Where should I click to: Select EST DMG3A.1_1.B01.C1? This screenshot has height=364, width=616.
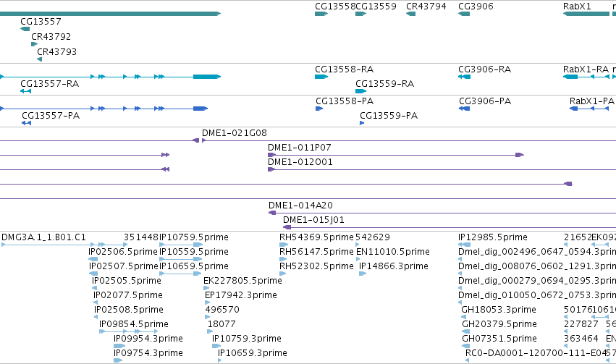(x=64, y=245)
